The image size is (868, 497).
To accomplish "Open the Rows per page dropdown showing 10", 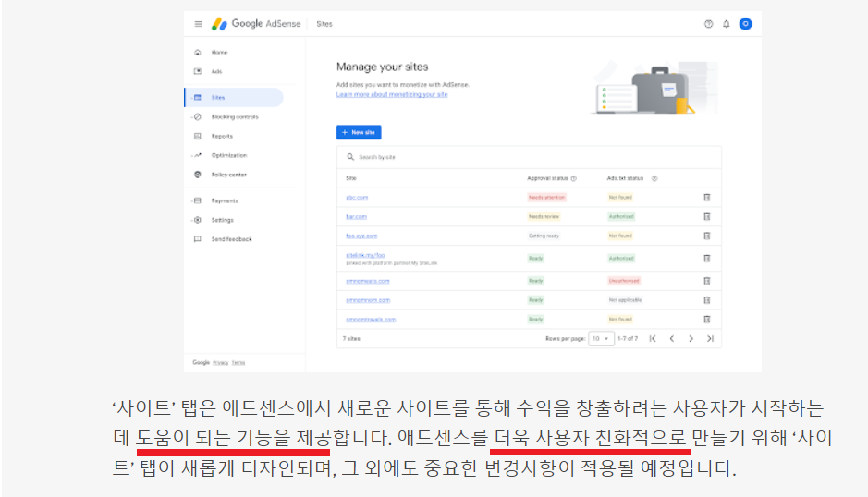I will pos(601,339).
